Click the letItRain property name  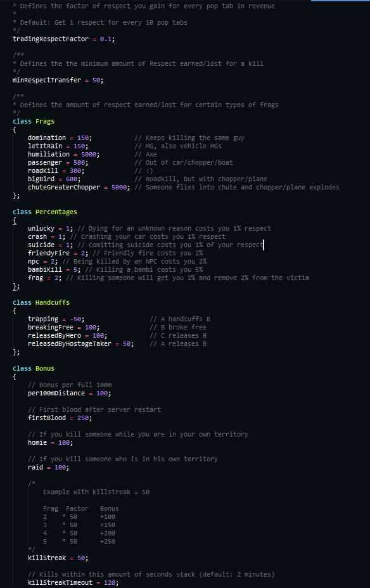click(45, 146)
